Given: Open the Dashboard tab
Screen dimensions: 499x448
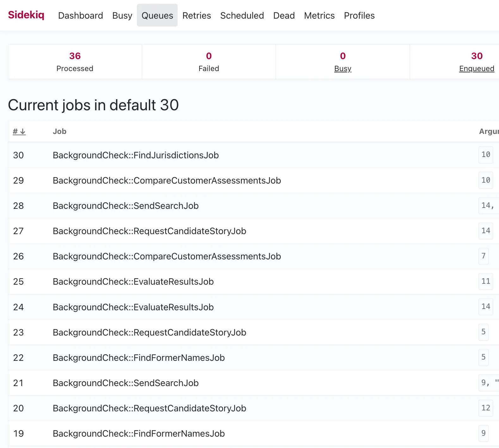Looking at the screenshot, I should click(81, 15).
